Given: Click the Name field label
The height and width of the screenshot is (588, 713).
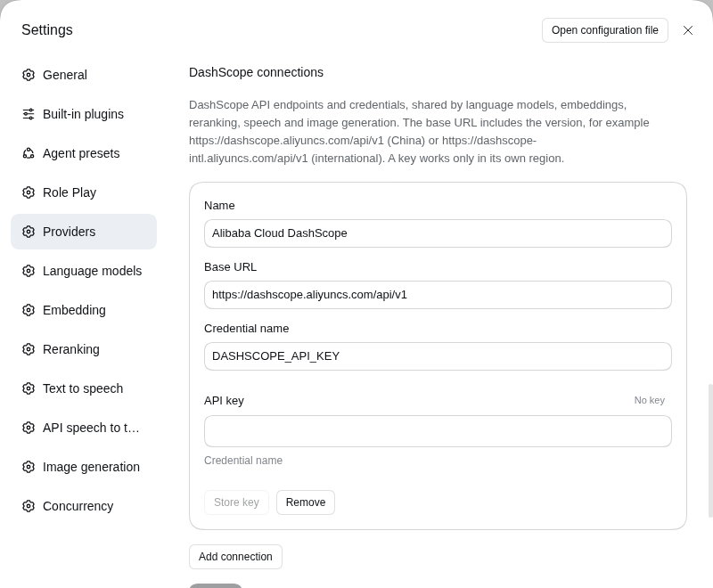Looking at the screenshot, I should (x=219, y=206).
